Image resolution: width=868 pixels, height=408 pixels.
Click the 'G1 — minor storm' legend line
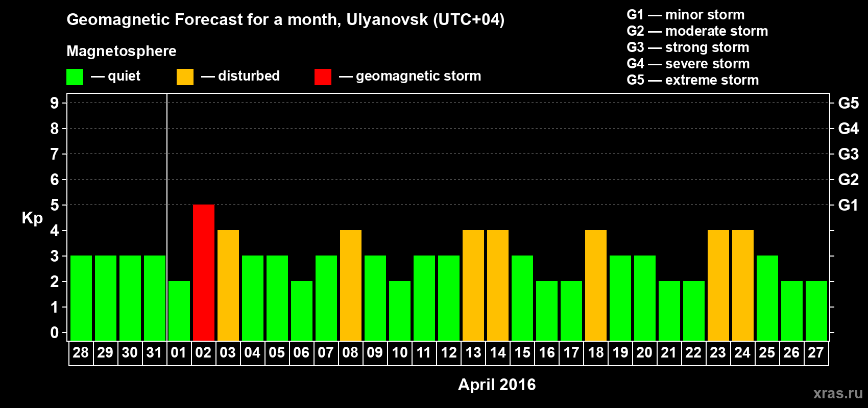pyautogui.click(x=686, y=15)
